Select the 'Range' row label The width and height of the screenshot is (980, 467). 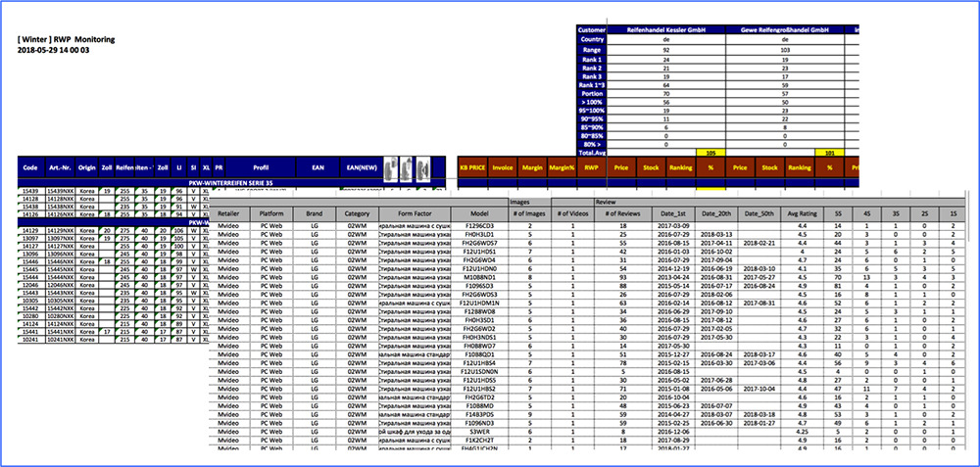pyautogui.click(x=592, y=49)
